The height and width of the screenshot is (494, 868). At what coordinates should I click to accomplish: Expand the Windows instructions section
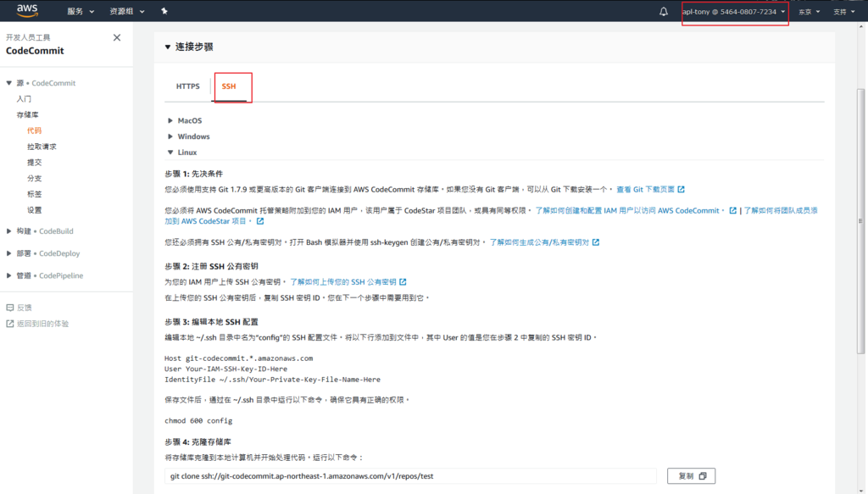pyautogui.click(x=193, y=136)
